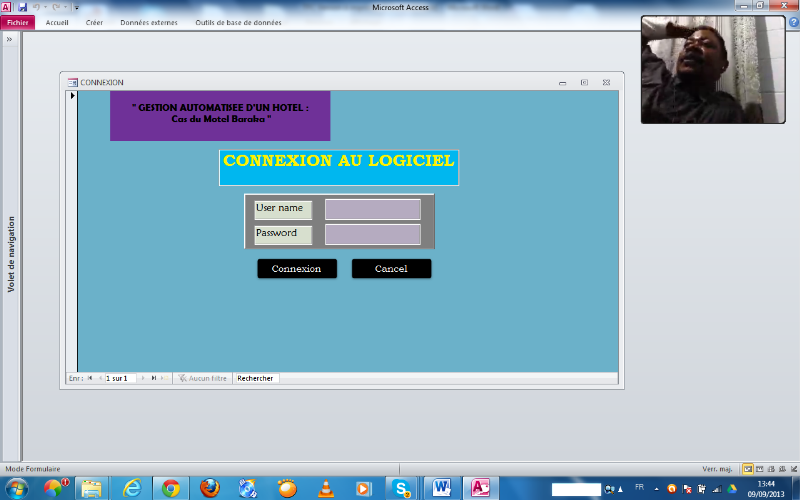Click the Volet de navigation bar

click(11, 254)
